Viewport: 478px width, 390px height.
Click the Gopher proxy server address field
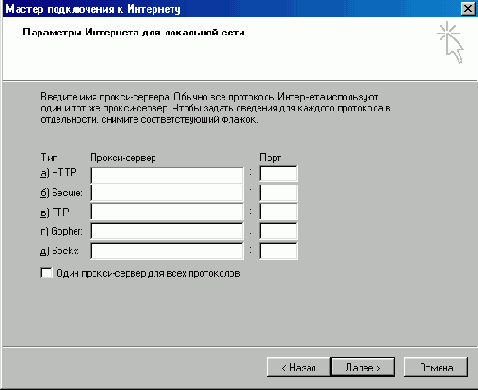pyautogui.click(x=167, y=231)
